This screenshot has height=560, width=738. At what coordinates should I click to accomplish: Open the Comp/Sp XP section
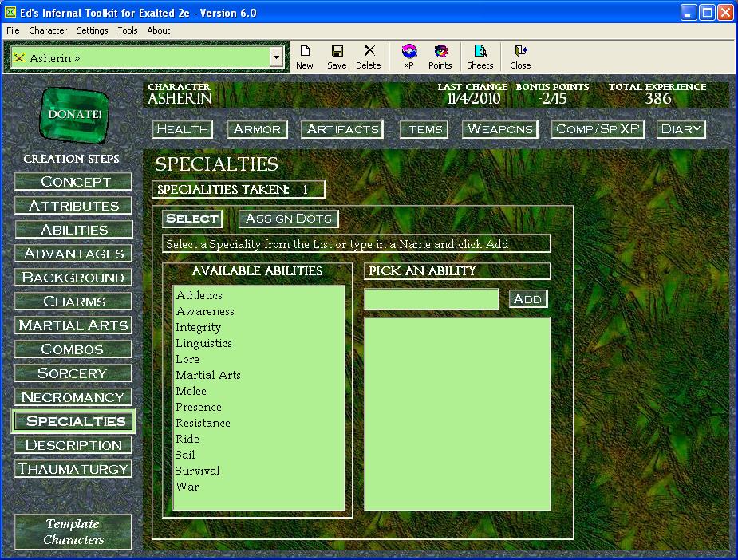(x=598, y=129)
